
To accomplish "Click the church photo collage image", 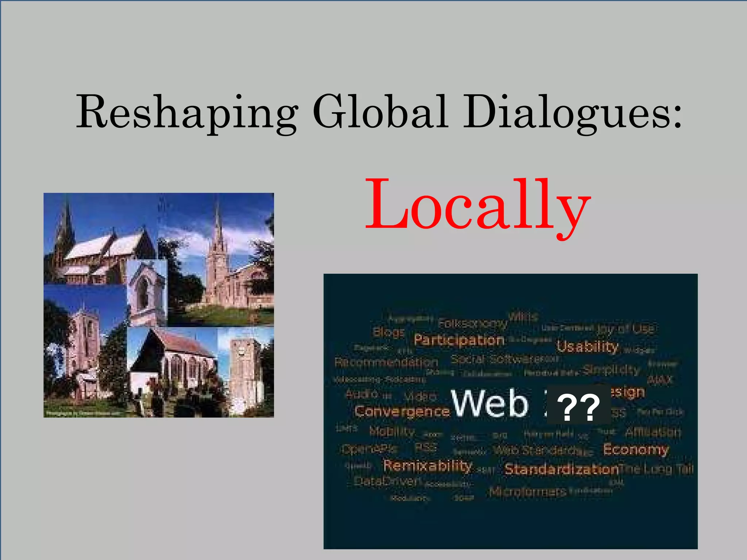I will pos(159,305).
